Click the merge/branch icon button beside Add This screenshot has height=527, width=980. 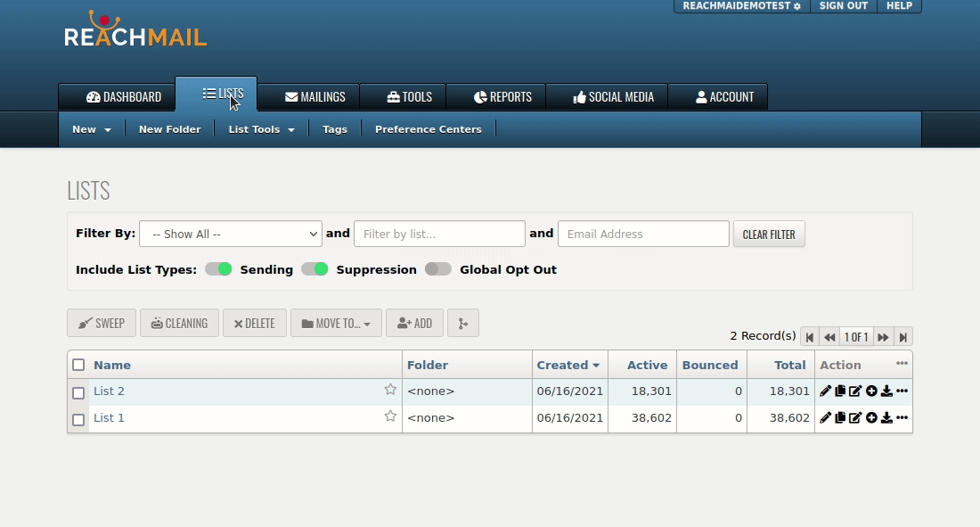[462, 323]
